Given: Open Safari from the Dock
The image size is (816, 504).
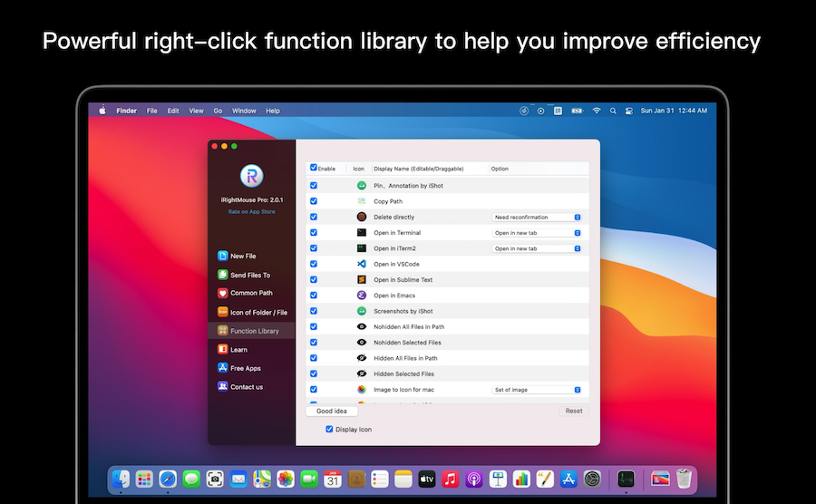Looking at the screenshot, I should (168, 479).
